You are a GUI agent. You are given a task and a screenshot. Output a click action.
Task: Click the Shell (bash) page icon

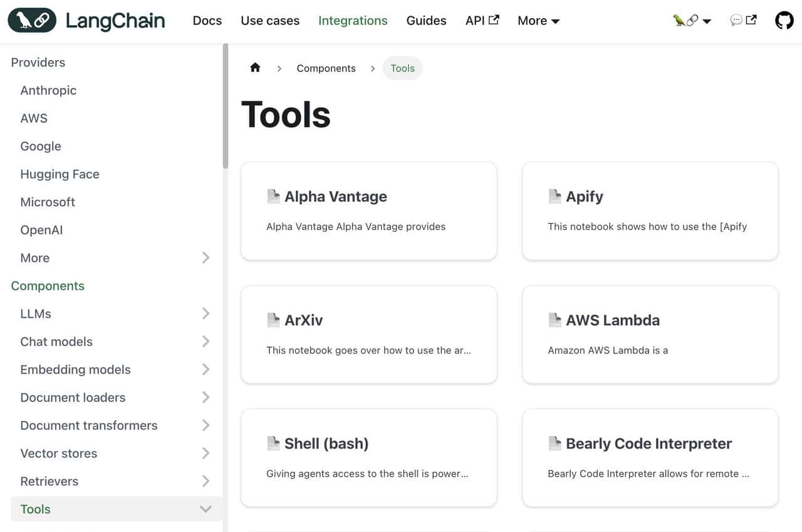[x=273, y=443]
